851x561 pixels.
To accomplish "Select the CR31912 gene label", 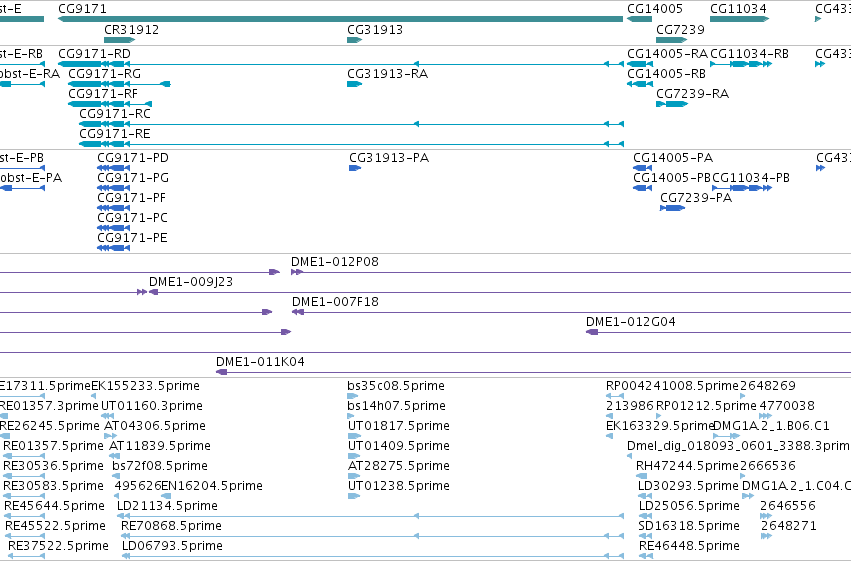I will pyautogui.click(x=131, y=29).
